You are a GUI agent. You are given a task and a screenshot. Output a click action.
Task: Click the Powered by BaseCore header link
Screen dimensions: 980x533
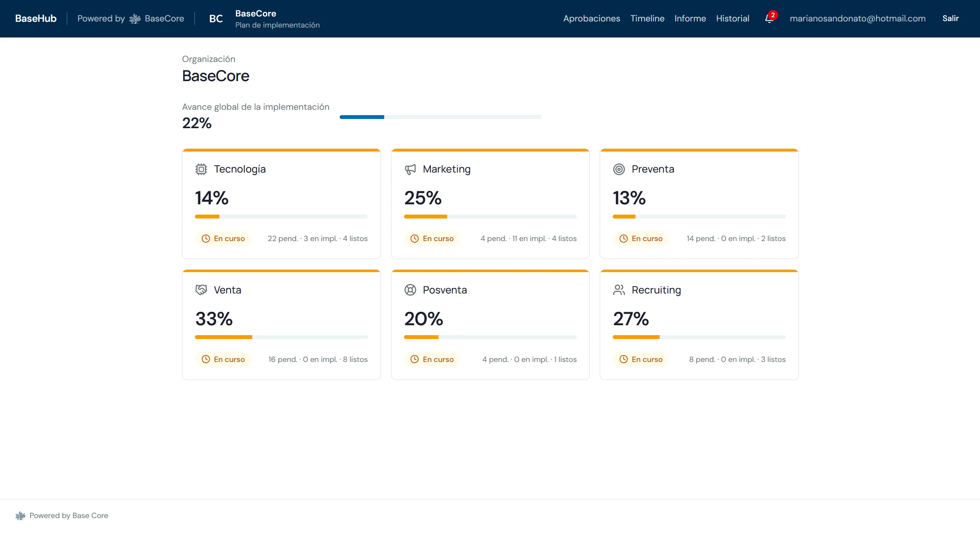point(131,18)
